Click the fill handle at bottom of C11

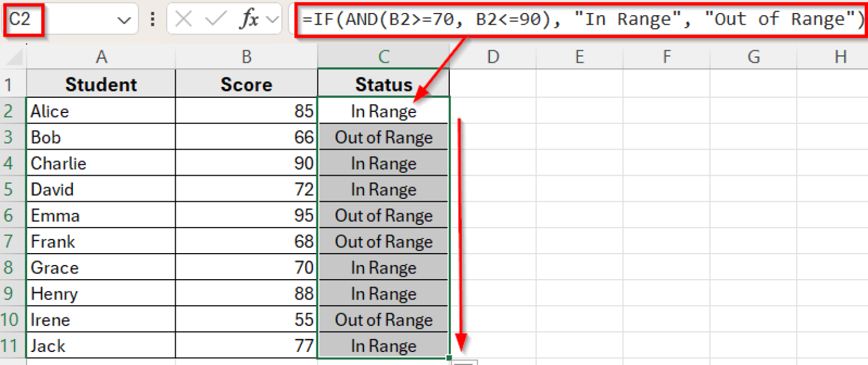(449, 358)
